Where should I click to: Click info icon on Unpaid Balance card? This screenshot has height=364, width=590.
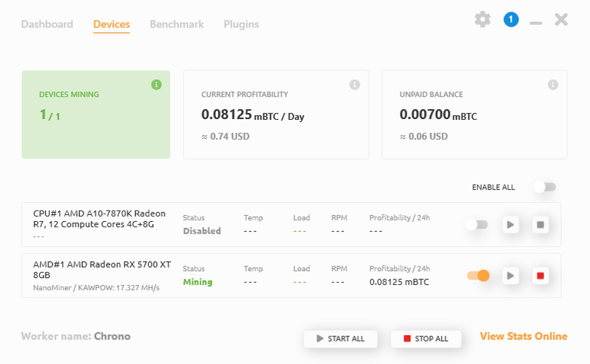tap(552, 84)
